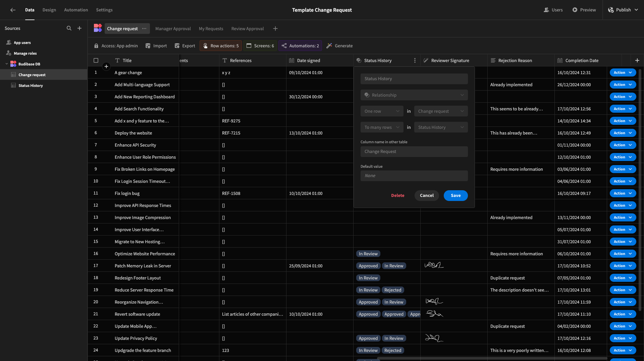Switch to Settings tab

[x=104, y=10]
